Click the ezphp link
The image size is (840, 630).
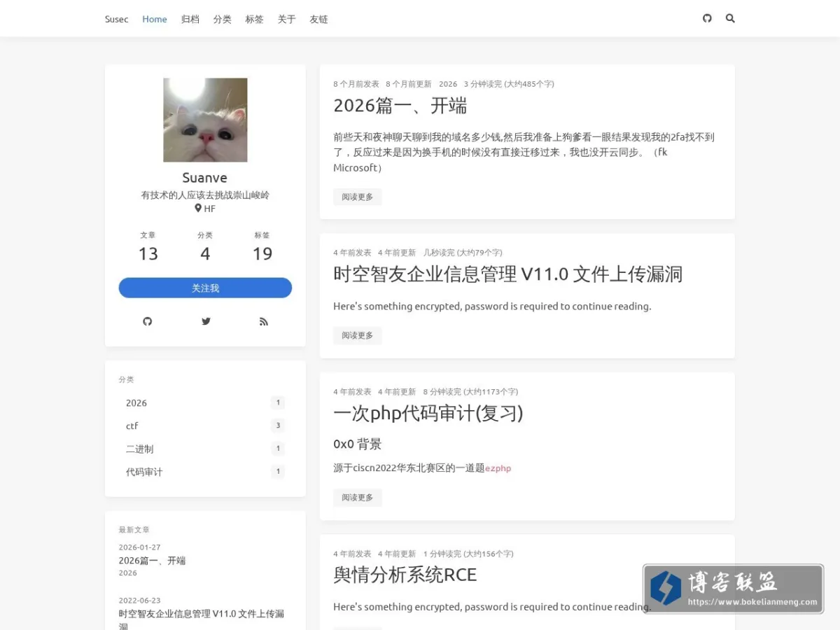pyautogui.click(x=498, y=468)
